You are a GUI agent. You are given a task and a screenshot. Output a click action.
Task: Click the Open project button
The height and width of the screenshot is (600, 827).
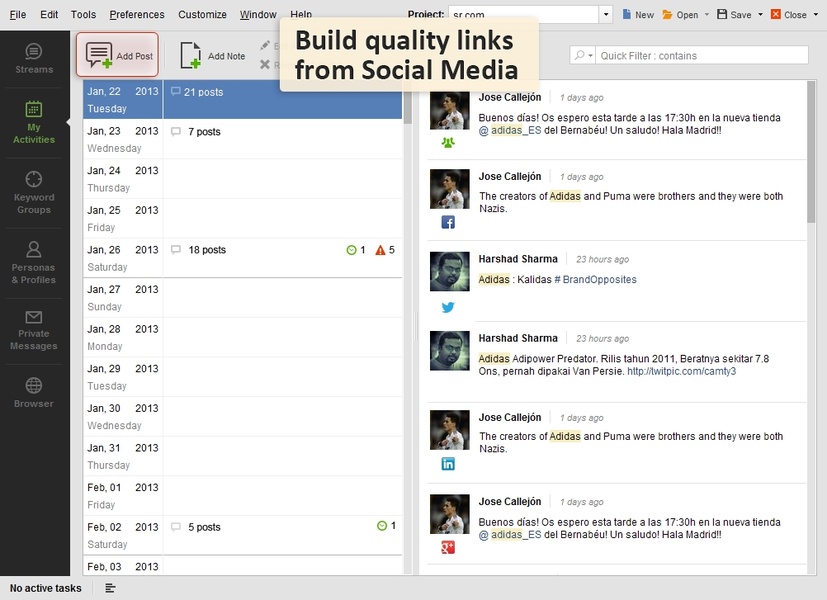tap(680, 14)
